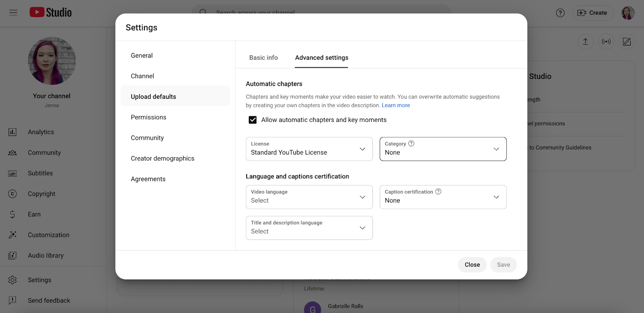Open Analytics from the sidebar icon

pyautogui.click(x=12, y=132)
